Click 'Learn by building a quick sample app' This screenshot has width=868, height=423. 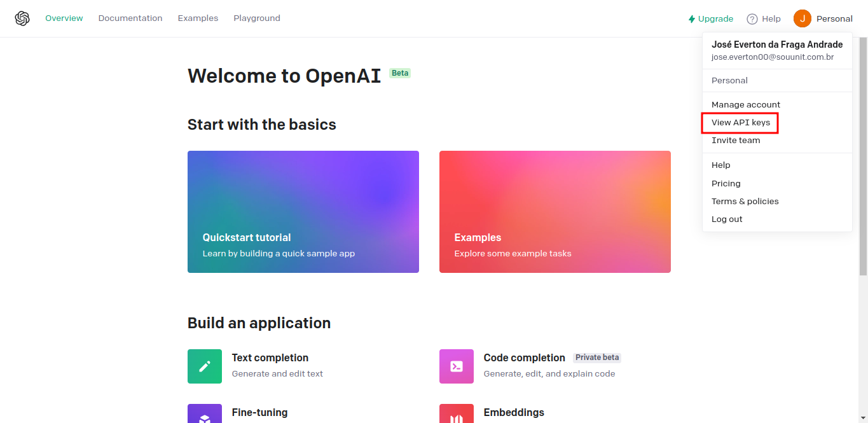279,253
